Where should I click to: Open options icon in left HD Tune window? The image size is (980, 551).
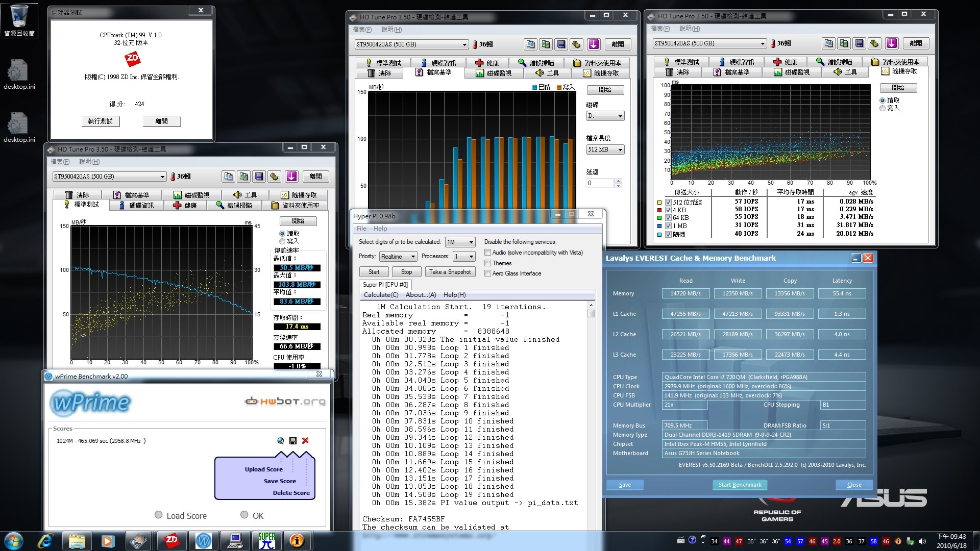(275, 177)
